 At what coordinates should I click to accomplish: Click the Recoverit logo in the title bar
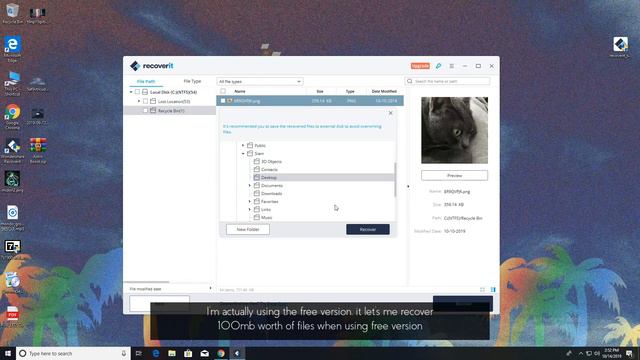[152, 66]
